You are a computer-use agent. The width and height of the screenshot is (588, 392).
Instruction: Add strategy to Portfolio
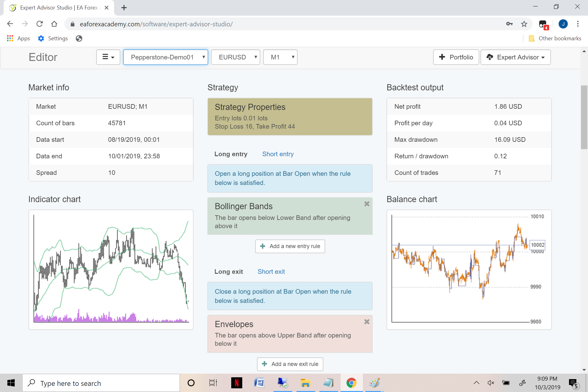(x=456, y=57)
